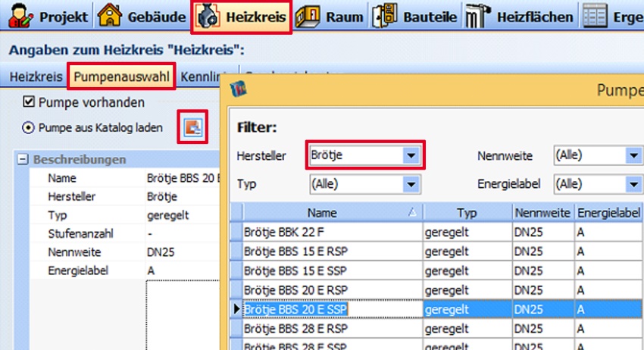The image size is (644, 350).
Task: Open the Gebäude section
Action: 142,16
